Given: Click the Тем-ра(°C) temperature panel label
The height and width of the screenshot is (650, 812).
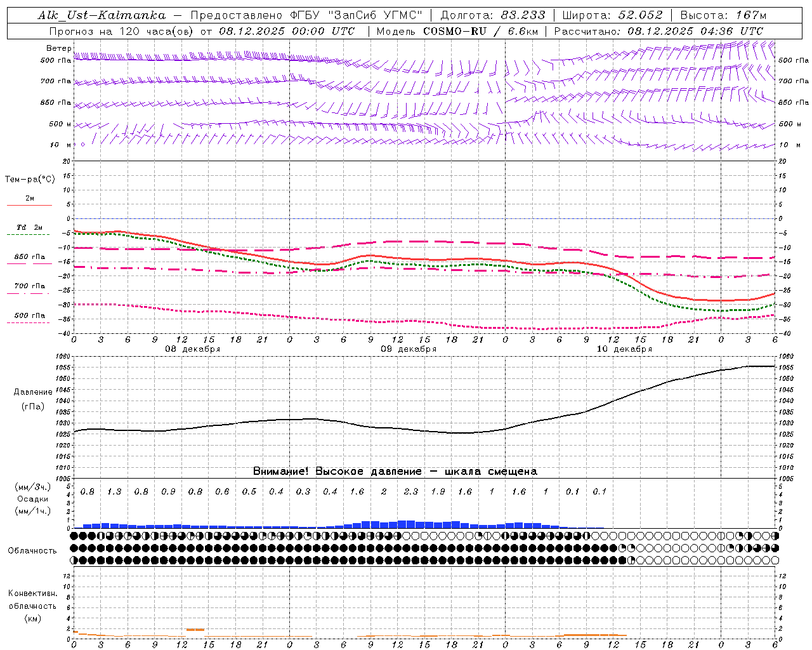Looking at the screenshot, I should pos(30,179).
